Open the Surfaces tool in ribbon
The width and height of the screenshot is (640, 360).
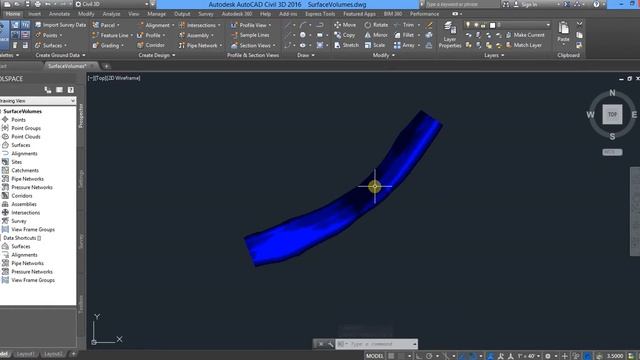pos(51,45)
